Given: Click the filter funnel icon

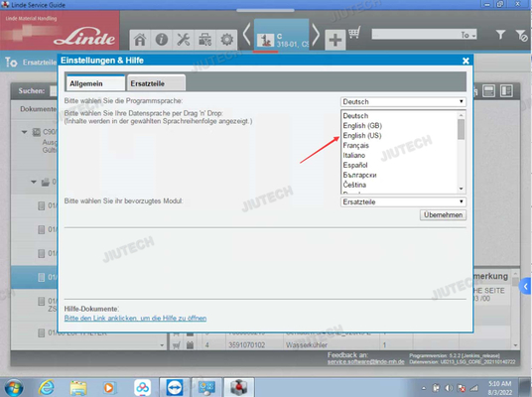Looking at the screenshot, I should [x=500, y=35].
